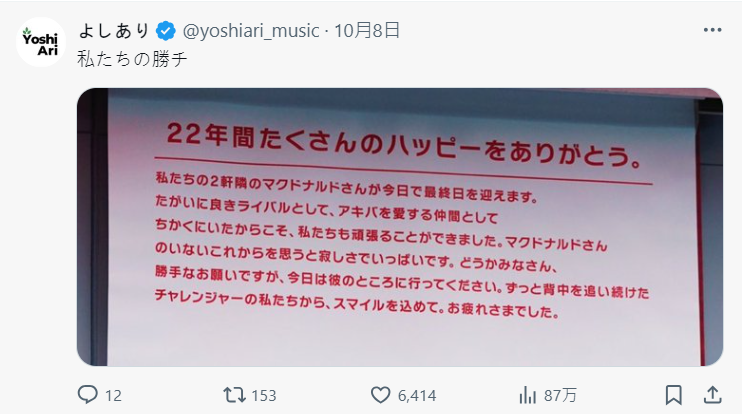Open the photo at its paragraph text
The width and height of the screenshot is (742, 414).
pyautogui.click(x=402, y=245)
